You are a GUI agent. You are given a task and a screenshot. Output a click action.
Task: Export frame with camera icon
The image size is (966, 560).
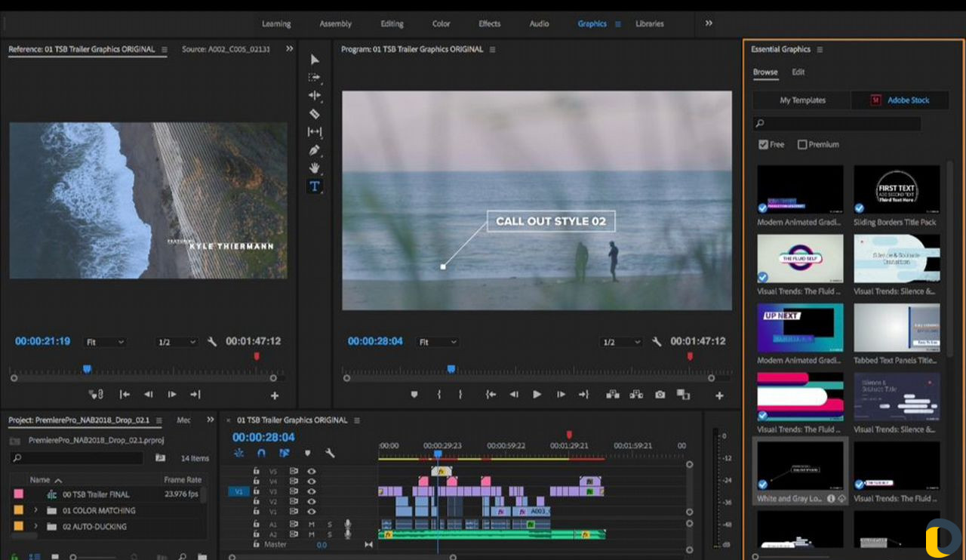click(x=660, y=395)
